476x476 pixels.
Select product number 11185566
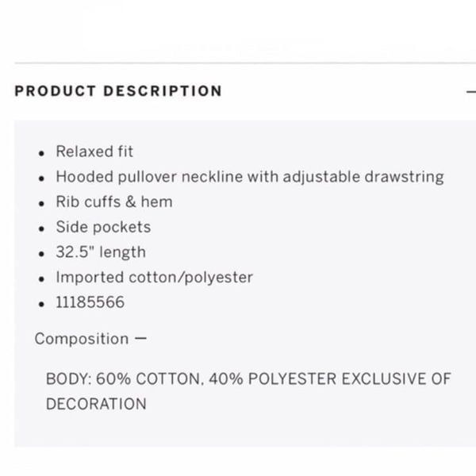pyautogui.click(x=90, y=302)
